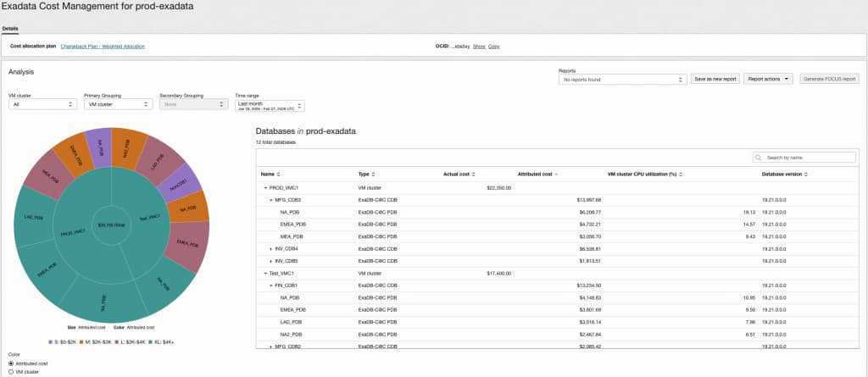Click the $22,350.00 actual cost cell

click(x=498, y=188)
